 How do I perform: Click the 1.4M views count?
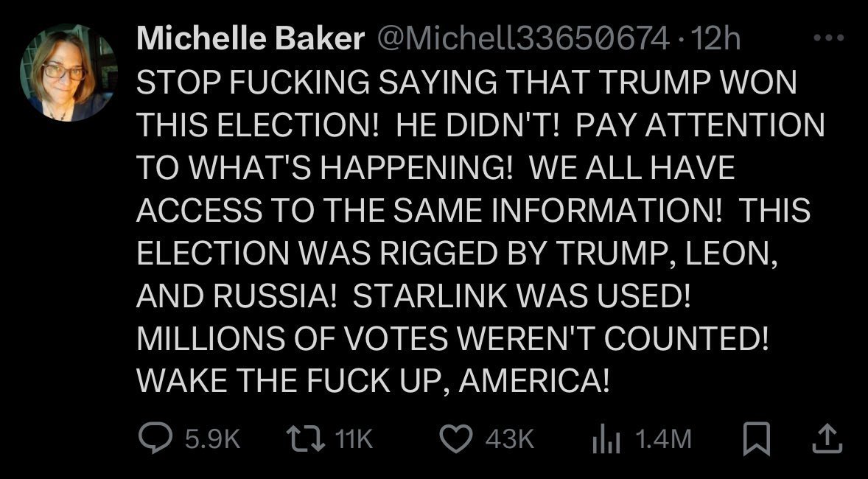pos(662,440)
